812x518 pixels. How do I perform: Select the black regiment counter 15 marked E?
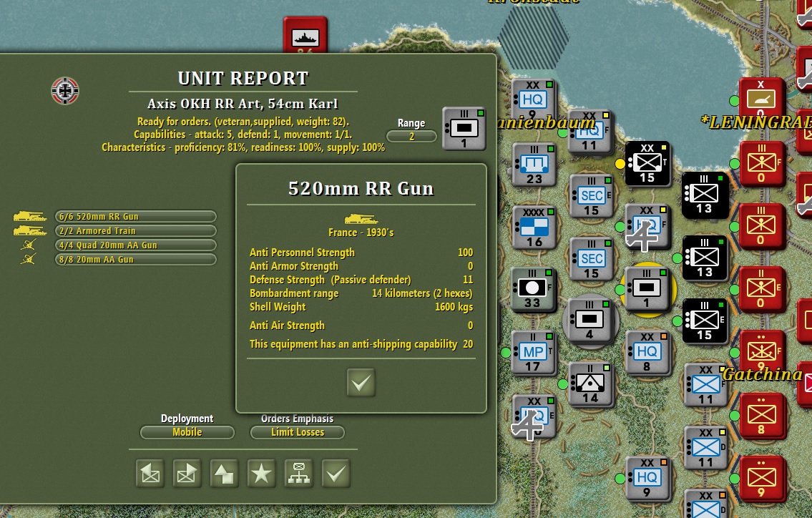[x=704, y=321]
